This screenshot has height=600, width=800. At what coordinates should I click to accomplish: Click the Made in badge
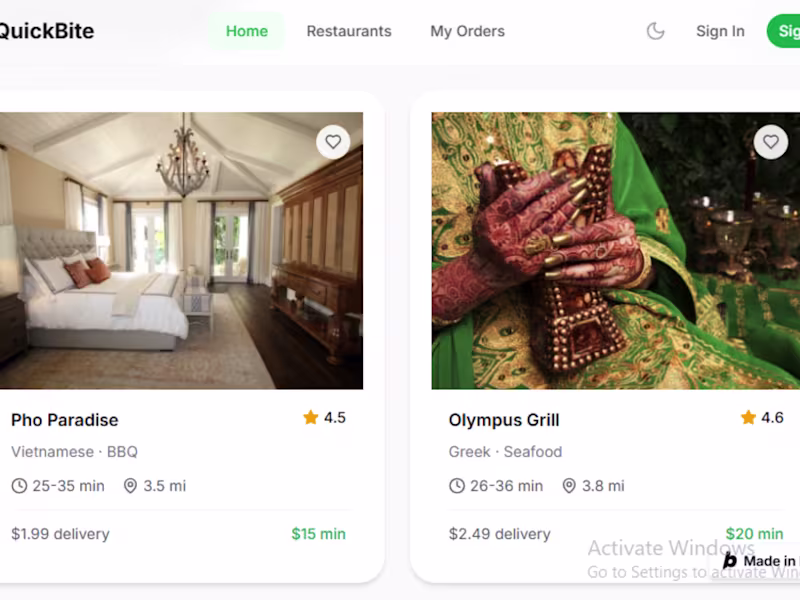759,561
